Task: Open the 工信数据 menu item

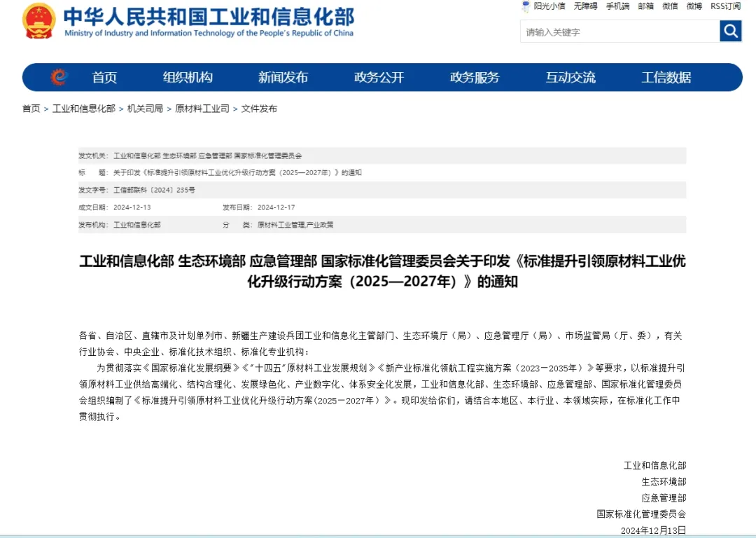Action: coord(666,78)
